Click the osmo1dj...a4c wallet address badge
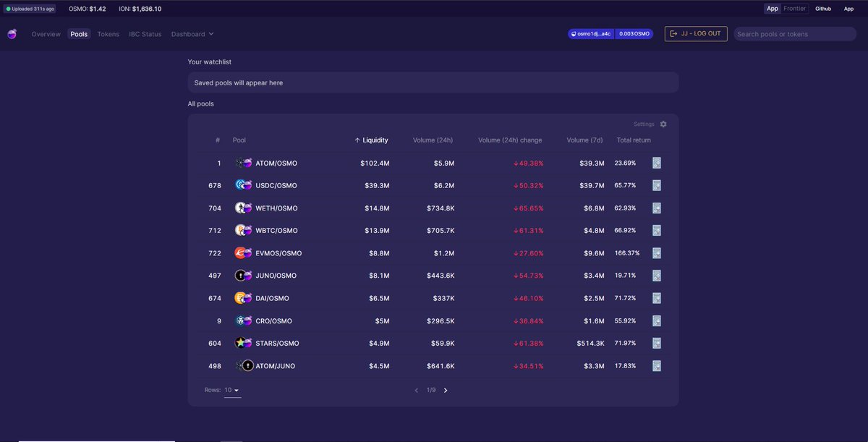868x442 pixels. pyautogui.click(x=591, y=34)
